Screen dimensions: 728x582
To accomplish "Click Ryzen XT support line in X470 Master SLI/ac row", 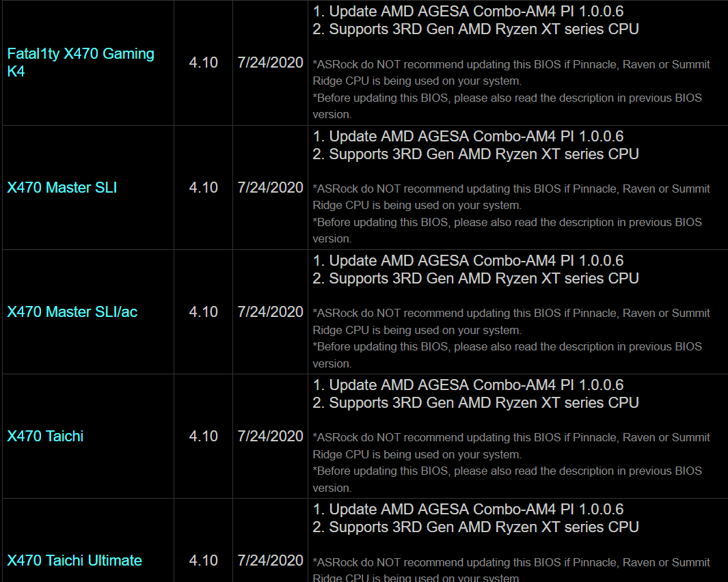I will (x=476, y=279).
